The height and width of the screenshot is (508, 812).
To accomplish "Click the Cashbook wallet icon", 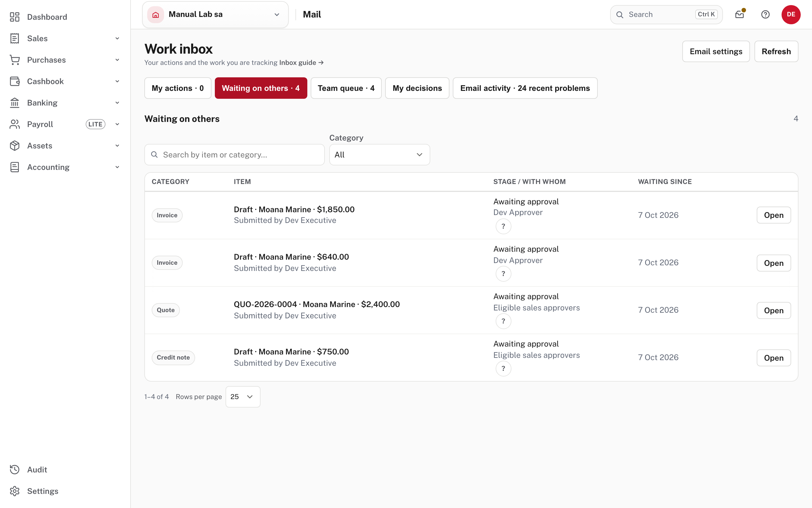I will point(14,81).
